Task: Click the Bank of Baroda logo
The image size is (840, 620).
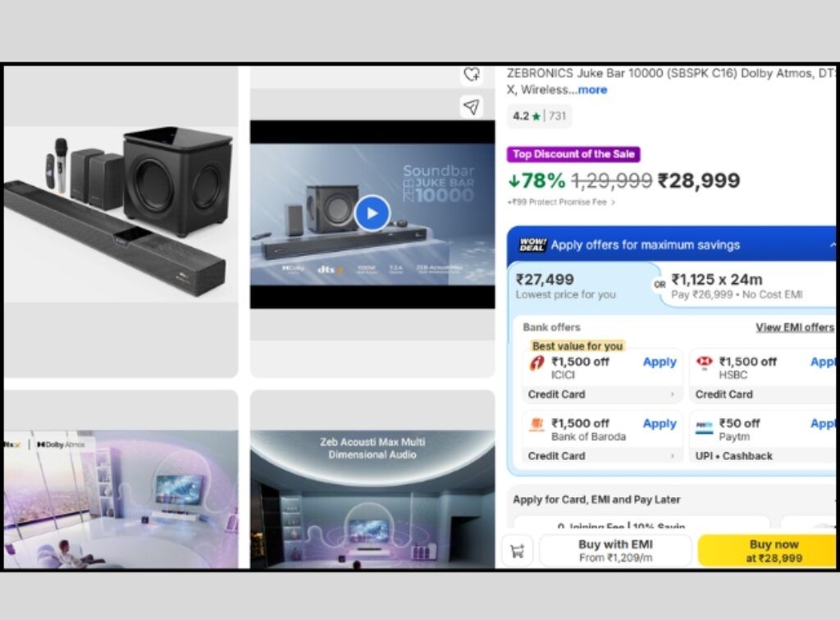Action: pos(536,425)
